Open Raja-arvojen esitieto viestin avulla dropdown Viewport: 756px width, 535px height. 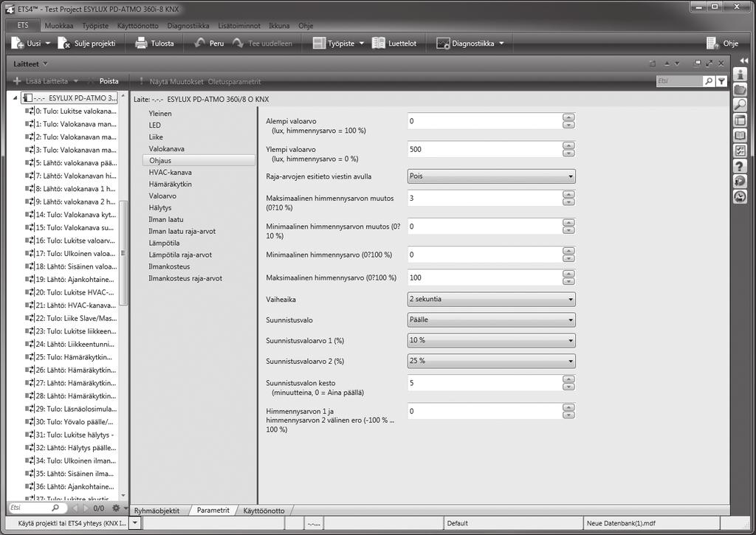tap(491, 176)
